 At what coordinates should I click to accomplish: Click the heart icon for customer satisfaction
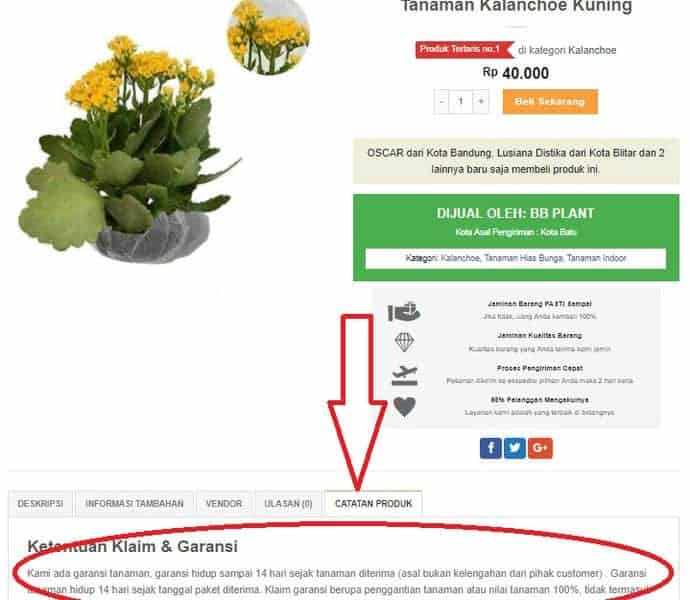(x=404, y=406)
